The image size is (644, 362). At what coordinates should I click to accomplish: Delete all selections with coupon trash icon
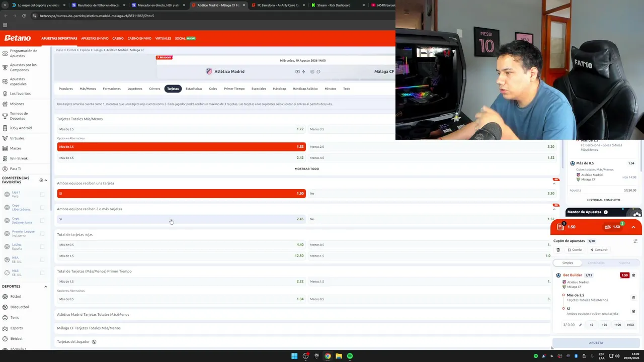click(558, 250)
